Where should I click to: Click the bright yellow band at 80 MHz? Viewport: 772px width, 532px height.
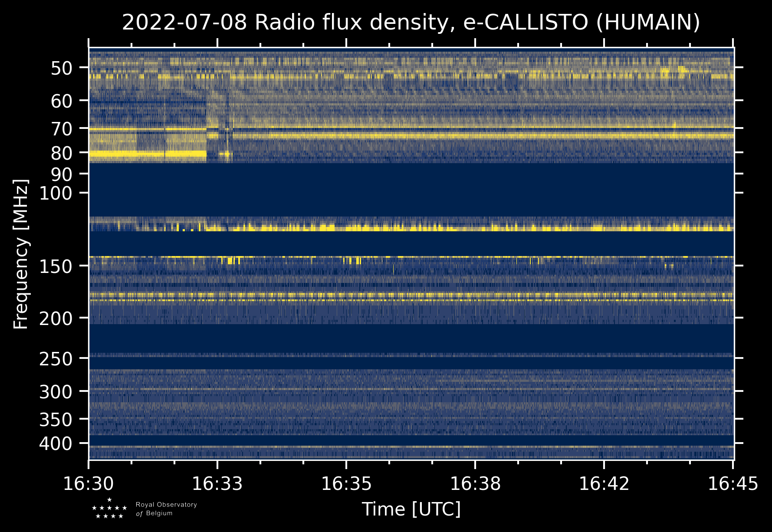pos(148,154)
